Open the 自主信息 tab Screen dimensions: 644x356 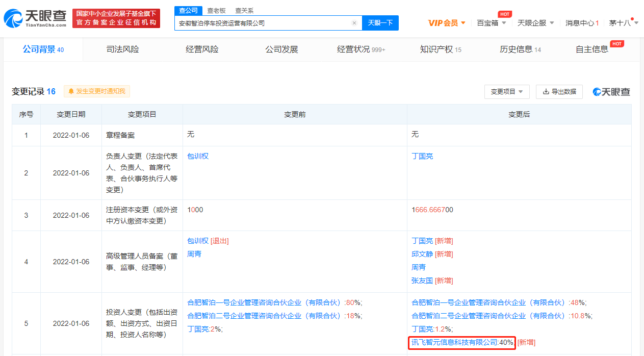[x=592, y=49]
